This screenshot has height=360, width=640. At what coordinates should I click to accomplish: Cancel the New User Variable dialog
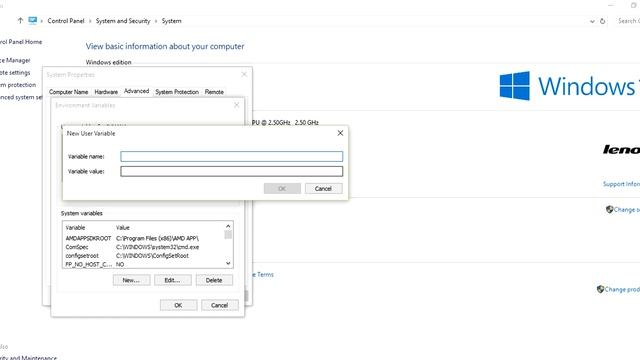pyautogui.click(x=323, y=189)
